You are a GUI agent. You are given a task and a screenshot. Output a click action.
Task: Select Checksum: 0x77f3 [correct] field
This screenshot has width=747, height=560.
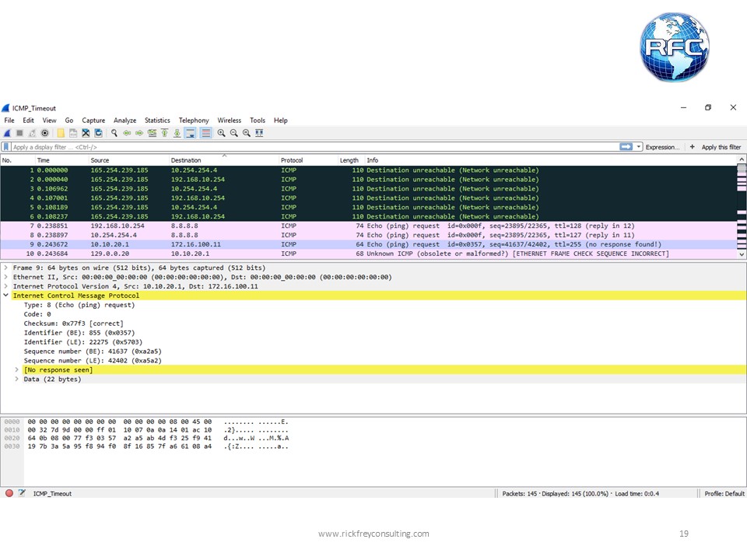73,324
